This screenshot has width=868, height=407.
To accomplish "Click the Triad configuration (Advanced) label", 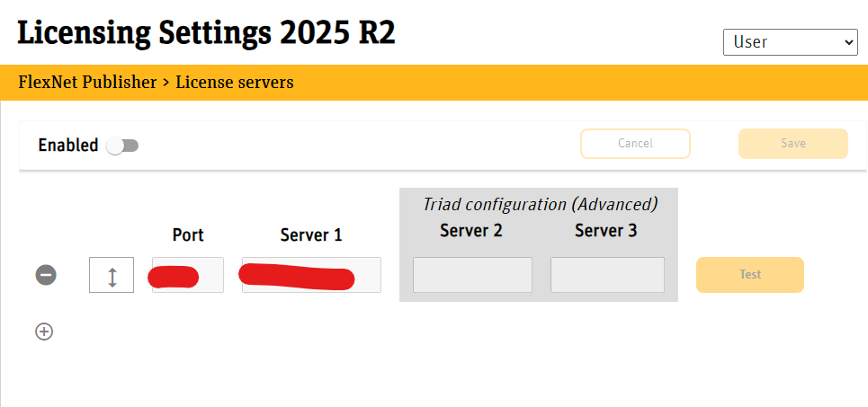I will pyautogui.click(x=541, y=205).
